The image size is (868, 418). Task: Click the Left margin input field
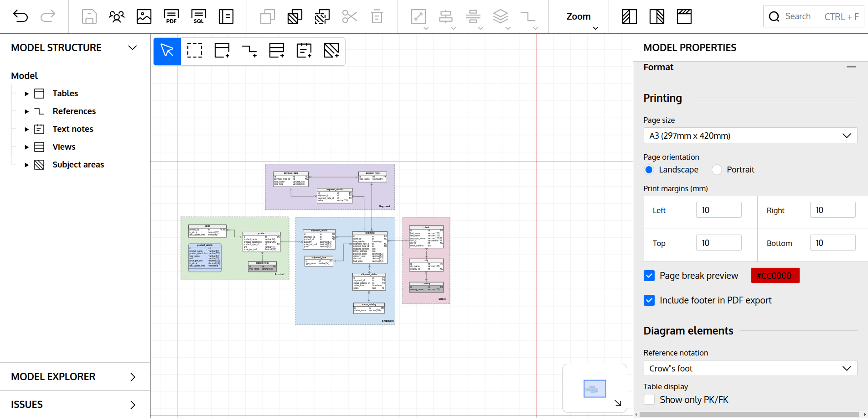coord(718,210)
